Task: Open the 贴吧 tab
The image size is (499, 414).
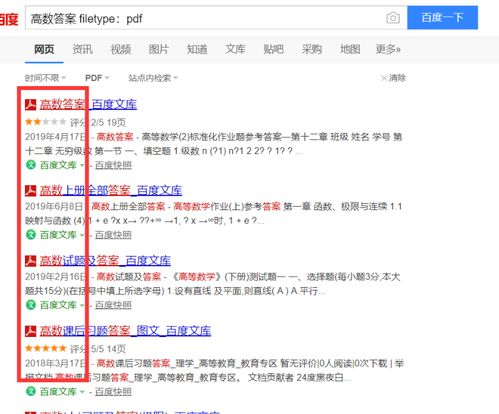Action: (273, 49)
